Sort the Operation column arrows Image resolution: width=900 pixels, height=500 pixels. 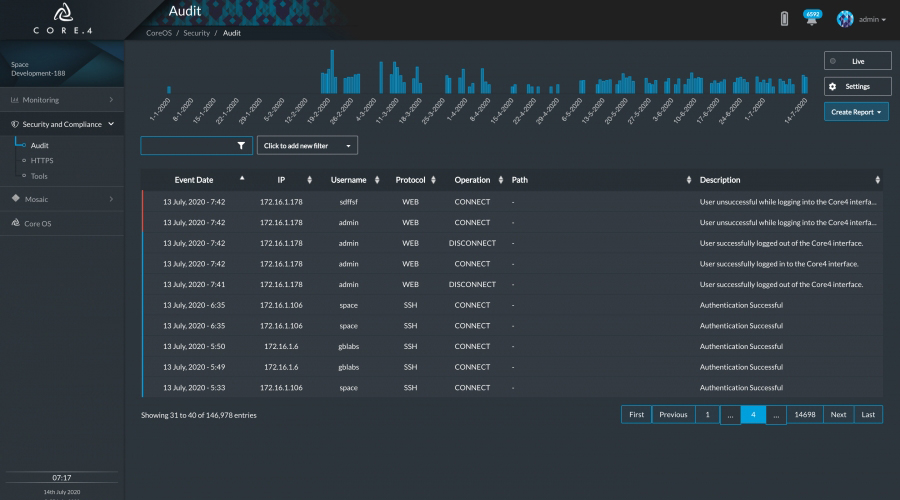(x=501, y=180)
